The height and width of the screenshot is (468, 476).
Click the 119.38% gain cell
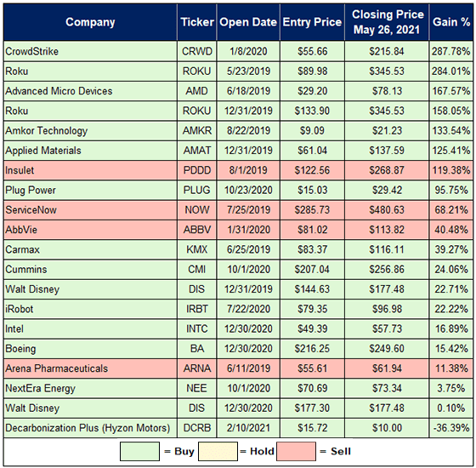click(x=451, y=170)
